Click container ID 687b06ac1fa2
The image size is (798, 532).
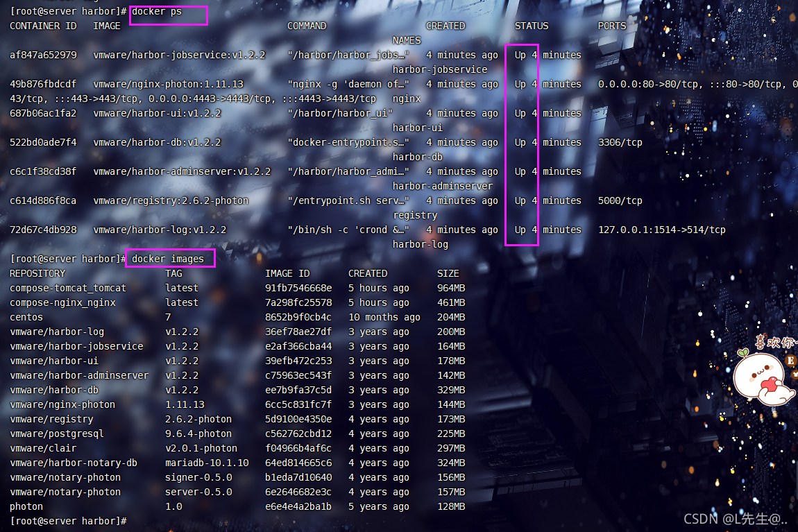pyautogui.click(x=43, y=113)
